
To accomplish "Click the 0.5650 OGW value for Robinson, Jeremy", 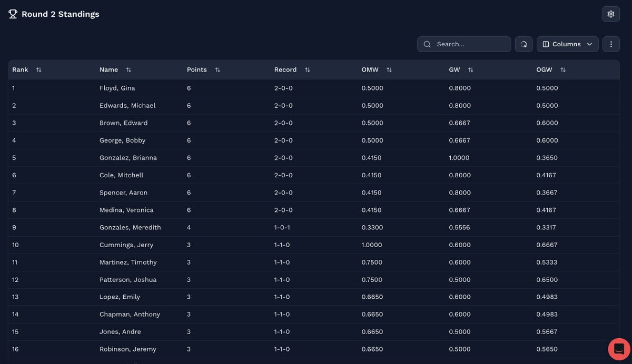I will (547, 349).
